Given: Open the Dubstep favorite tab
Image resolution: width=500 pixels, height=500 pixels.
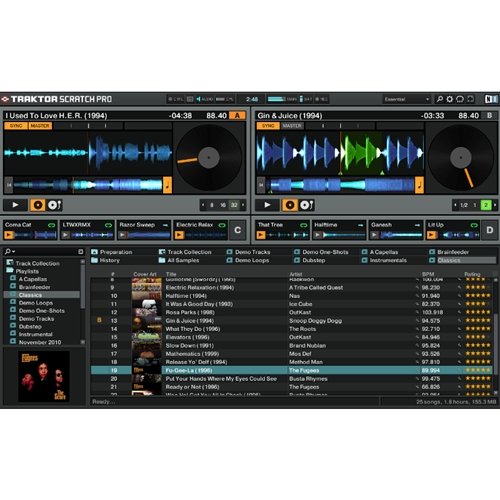Looking at the screenshot, I should click(x=310, y=260).
